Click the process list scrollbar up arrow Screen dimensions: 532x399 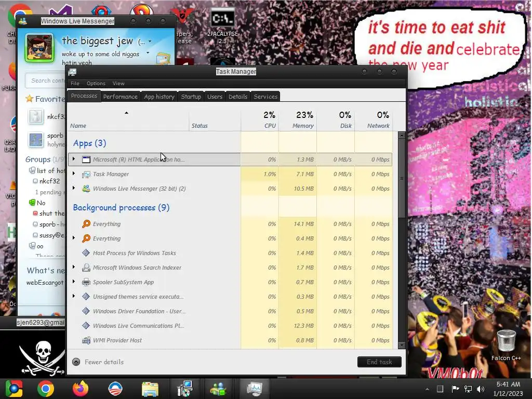coord(402,136)
